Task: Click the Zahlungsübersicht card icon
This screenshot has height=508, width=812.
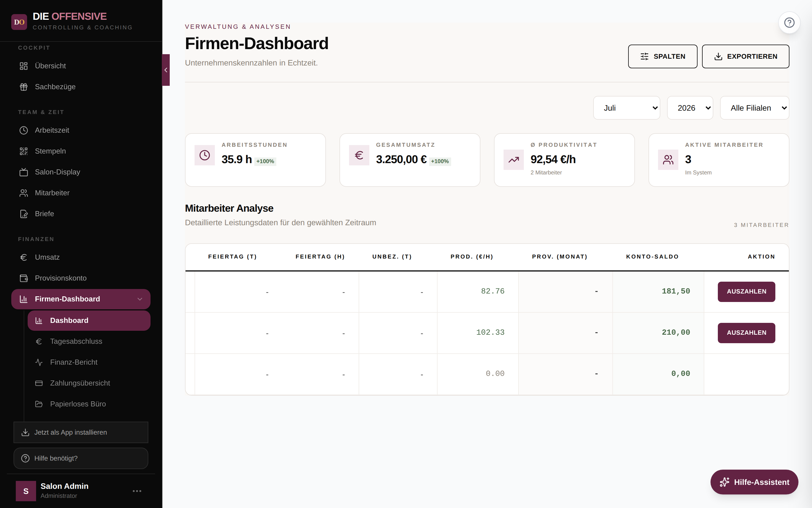Action: 39,383
